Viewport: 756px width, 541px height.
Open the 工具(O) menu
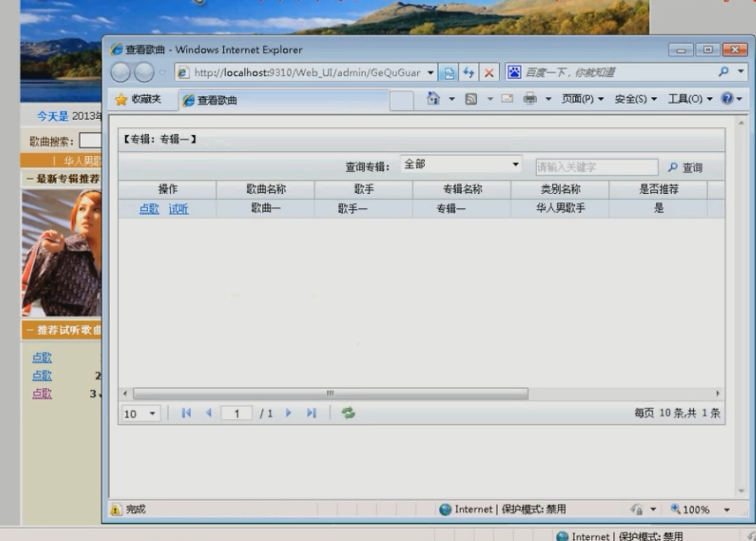(690, 99)
